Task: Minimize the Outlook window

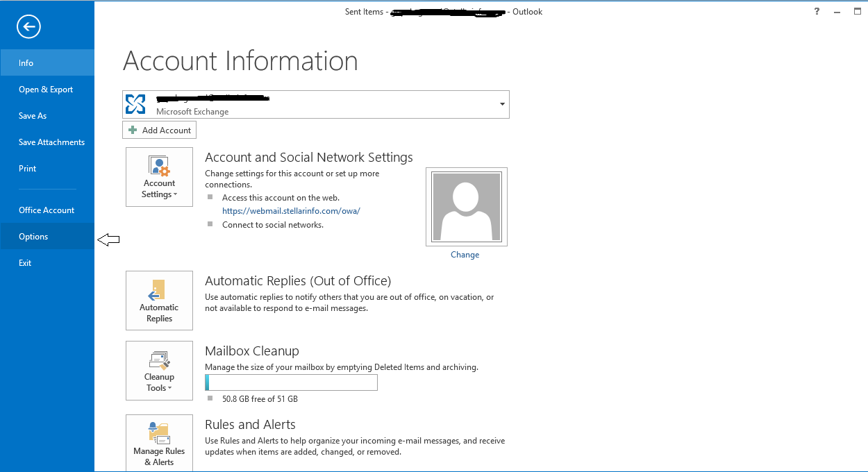Action: [x=837, y=12]
